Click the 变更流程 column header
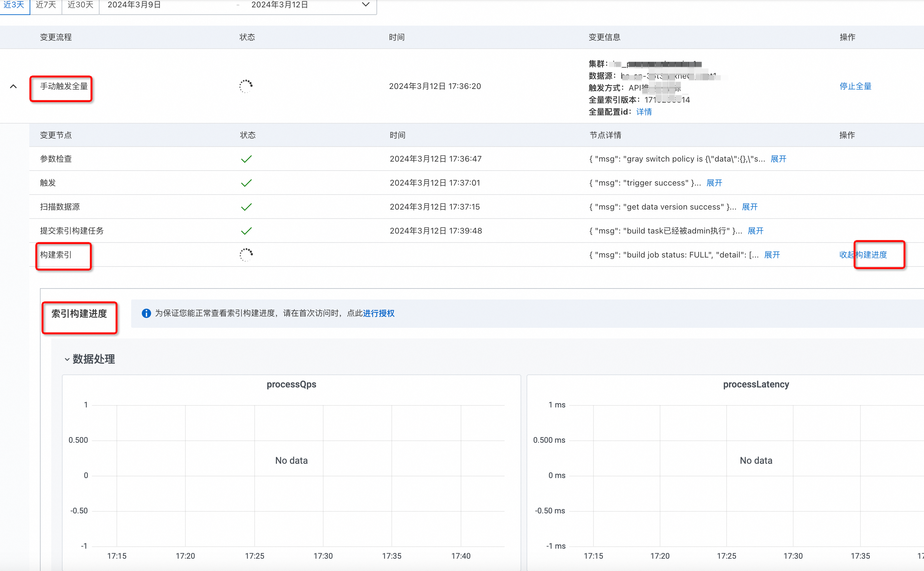Image resolution: width=924 pixels, height=571 pixels. pyautogui.click(x=56, y=37)
